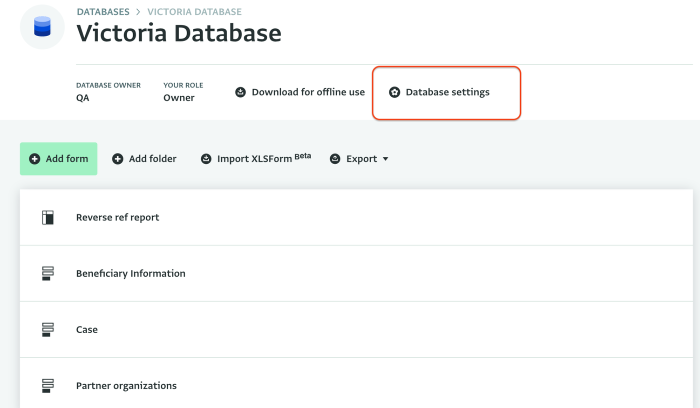Expand the Export dropdown arrow
The height and width of the screenshot is (408, 700).
click(x=385, y=159)
